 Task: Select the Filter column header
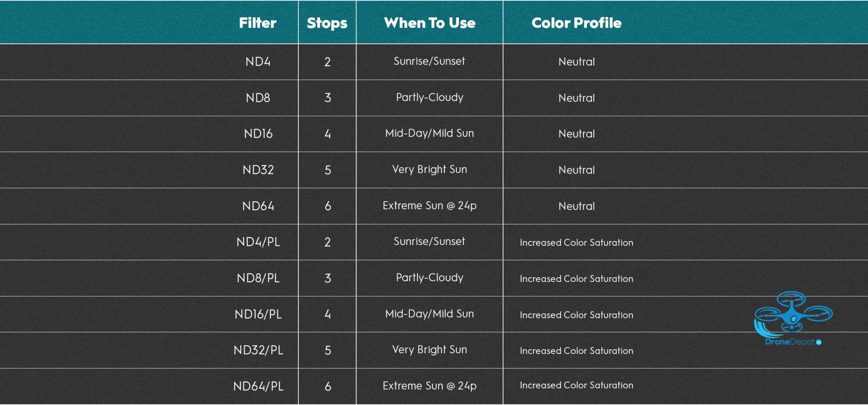coord(258,23)
